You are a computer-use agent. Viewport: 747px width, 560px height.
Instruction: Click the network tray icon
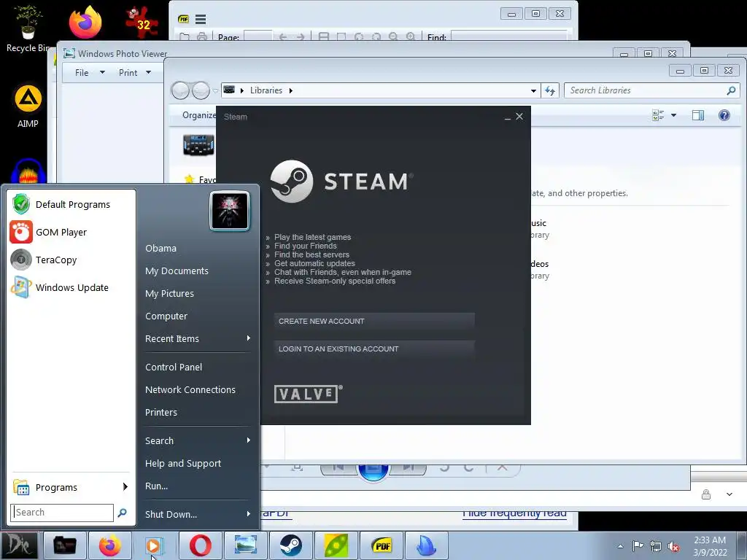(x=656, y=546)
